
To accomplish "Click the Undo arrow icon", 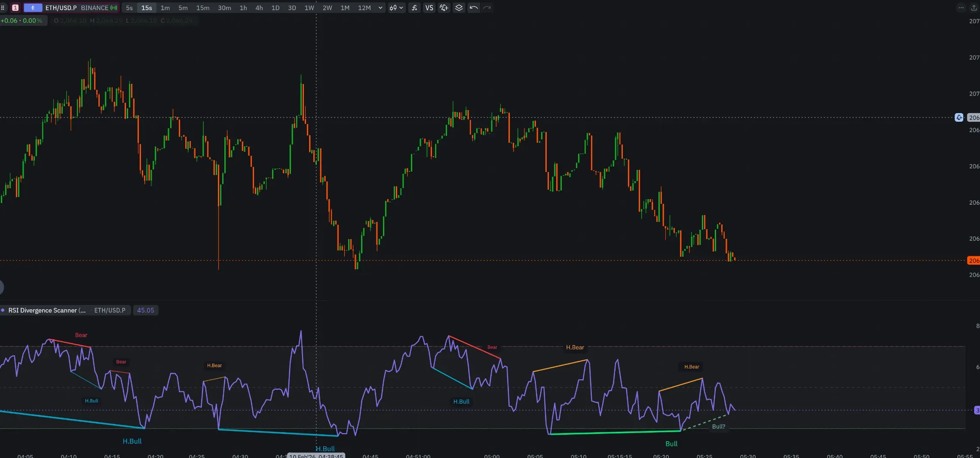I will (x=473, y=7).
